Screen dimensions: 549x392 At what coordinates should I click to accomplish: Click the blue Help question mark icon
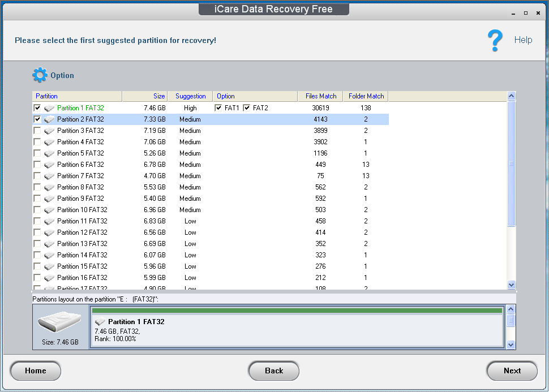click(x=495, y=40)
